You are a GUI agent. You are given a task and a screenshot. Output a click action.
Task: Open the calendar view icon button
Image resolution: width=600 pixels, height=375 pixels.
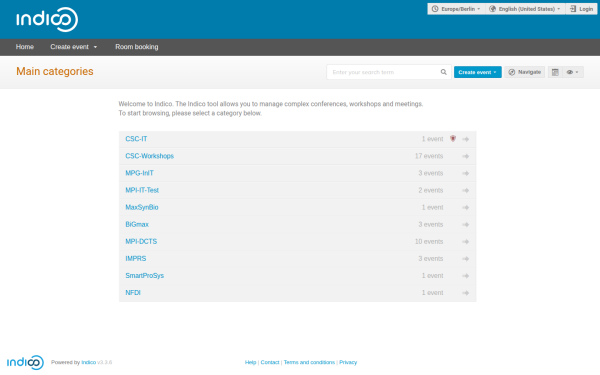coord(555,72)
